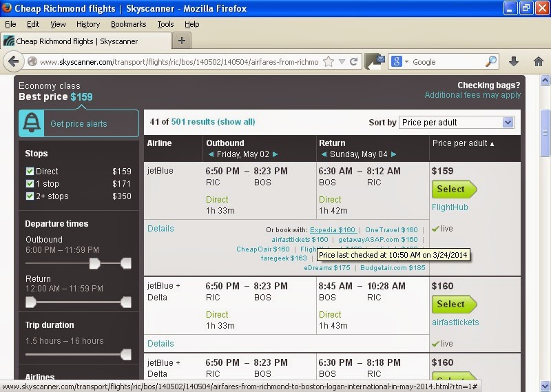The height and width of the screenshot is (392, 551).
Task: Click the Google search engine icon
Action: tap(397, 62)
